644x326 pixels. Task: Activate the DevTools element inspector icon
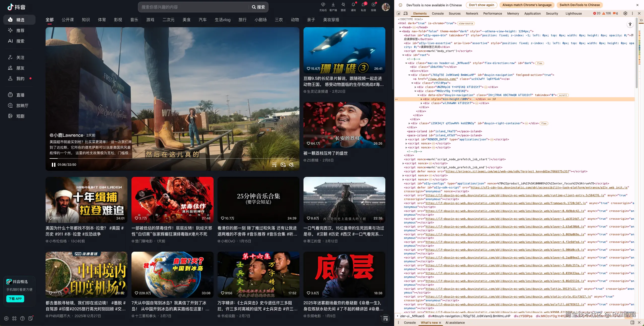tap(398, 13)
